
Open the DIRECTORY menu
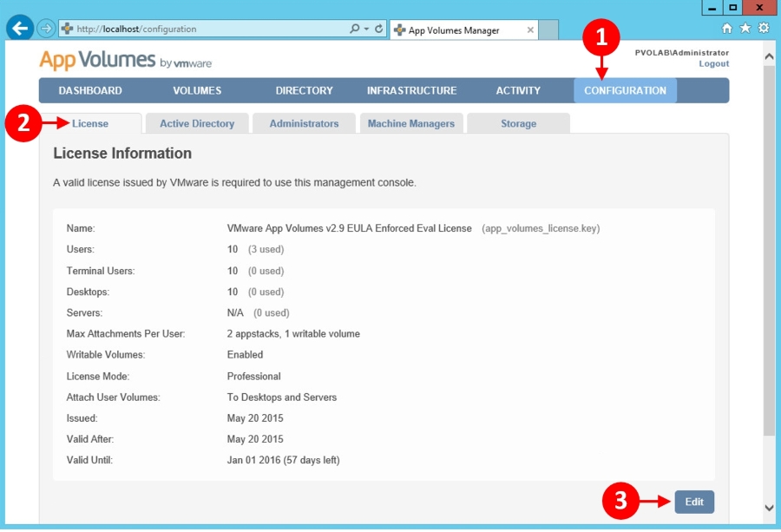click(x=305, y=90)
